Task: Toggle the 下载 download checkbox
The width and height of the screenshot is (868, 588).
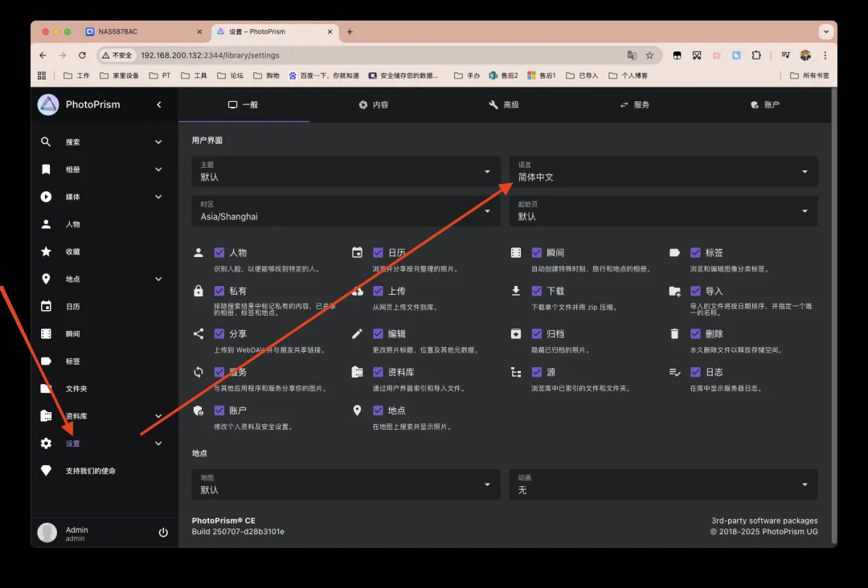Action: [537, 291]
